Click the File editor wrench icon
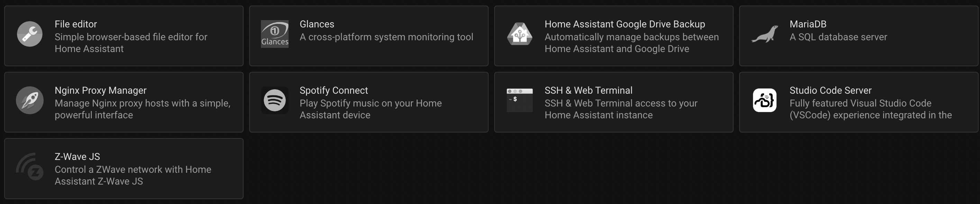The width and height of the screenshot is (980, 204). point(30,34)
